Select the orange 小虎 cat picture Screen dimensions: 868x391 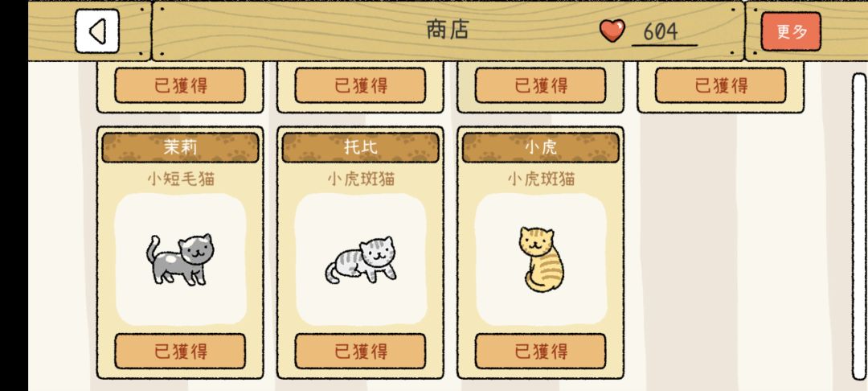tap(540, 259)
